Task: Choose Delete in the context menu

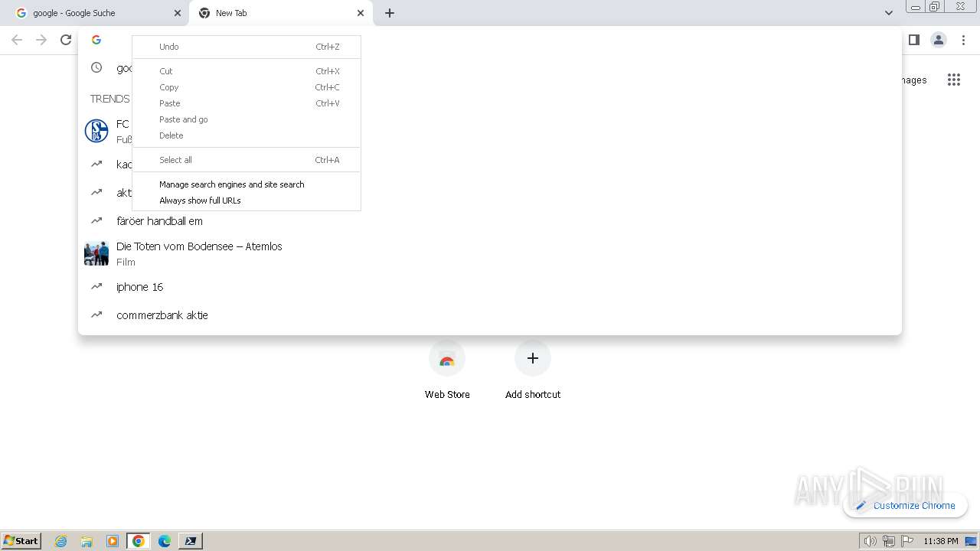Action: click(247, 135)
